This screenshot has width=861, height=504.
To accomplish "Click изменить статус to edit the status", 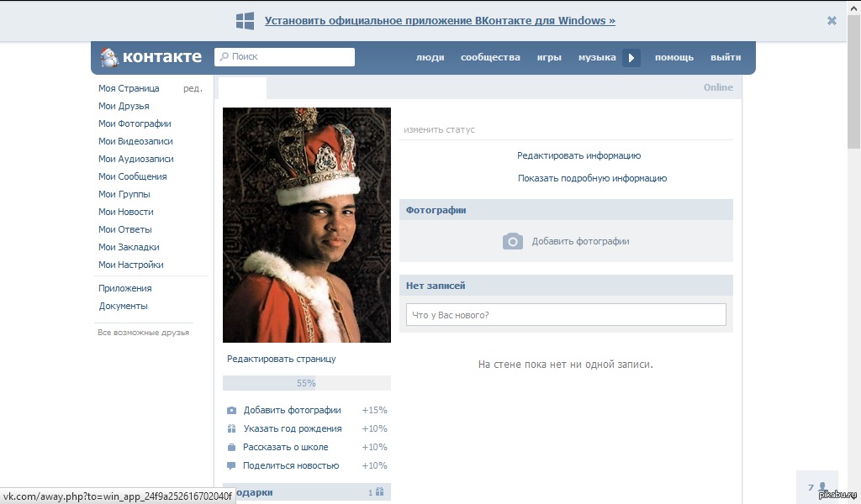I will 440,130.
